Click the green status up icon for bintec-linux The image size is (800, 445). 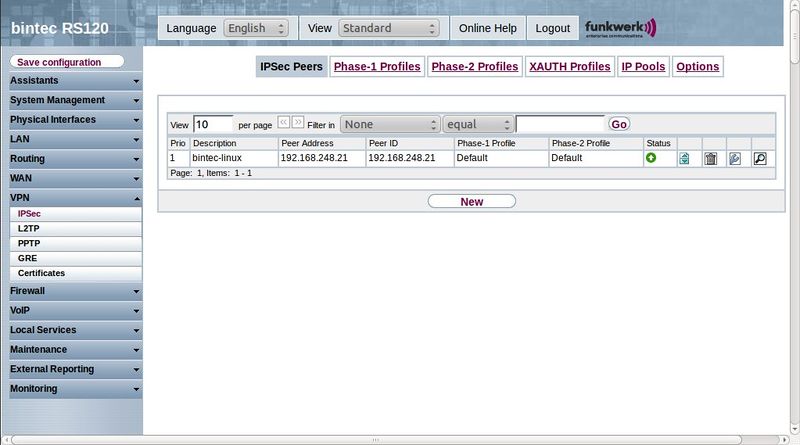tap(651, 158)
